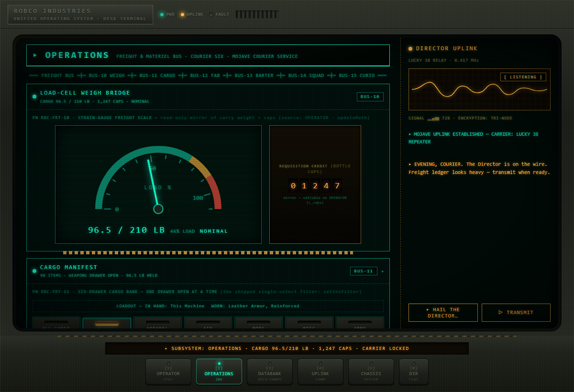The height and width of the screenshot is (392, 574).
Task: Open the MODS cargo drawer
Action: coord(258,323)
